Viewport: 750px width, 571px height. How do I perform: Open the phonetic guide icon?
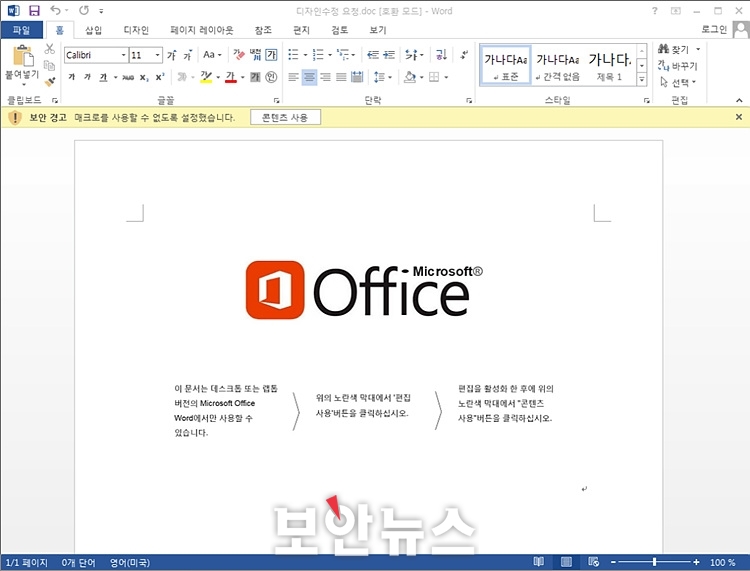[255, 55]
